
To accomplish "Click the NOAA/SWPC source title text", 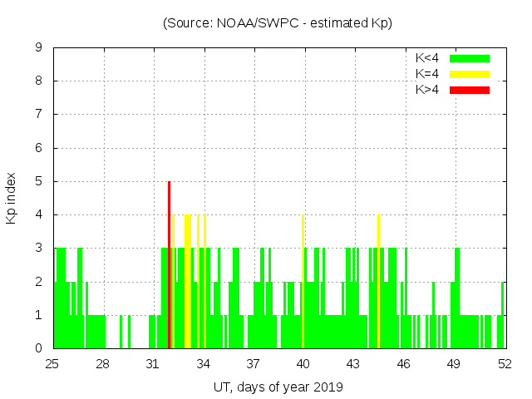I will click(278, 23).
